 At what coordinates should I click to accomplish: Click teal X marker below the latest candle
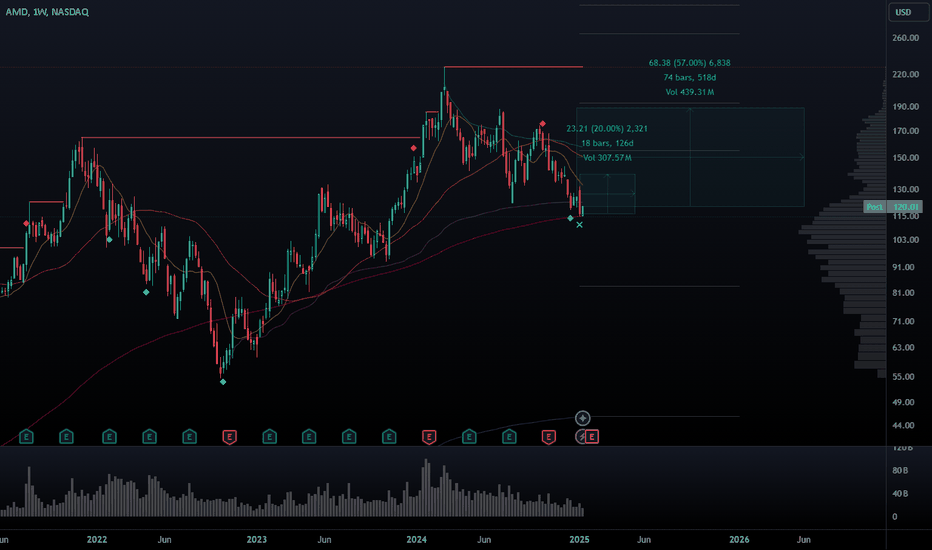click(580, 225)
